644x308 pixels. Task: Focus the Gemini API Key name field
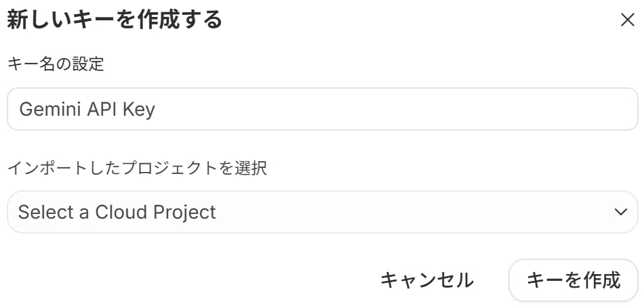click(323, 109)
